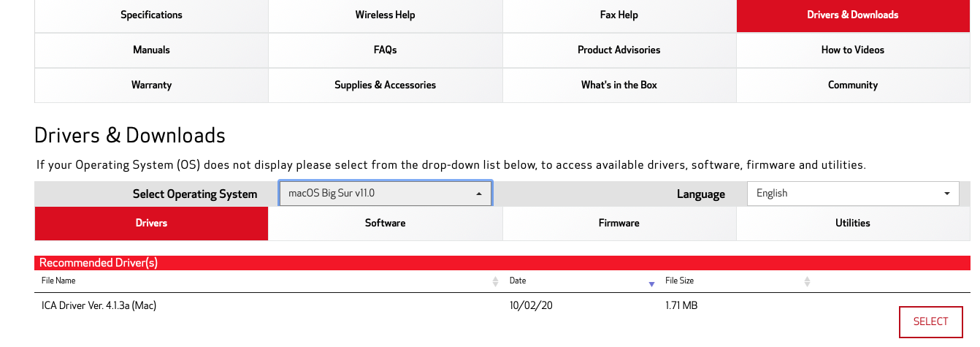Open How to Videos
The image size is (980, 347).
(852, 50)
